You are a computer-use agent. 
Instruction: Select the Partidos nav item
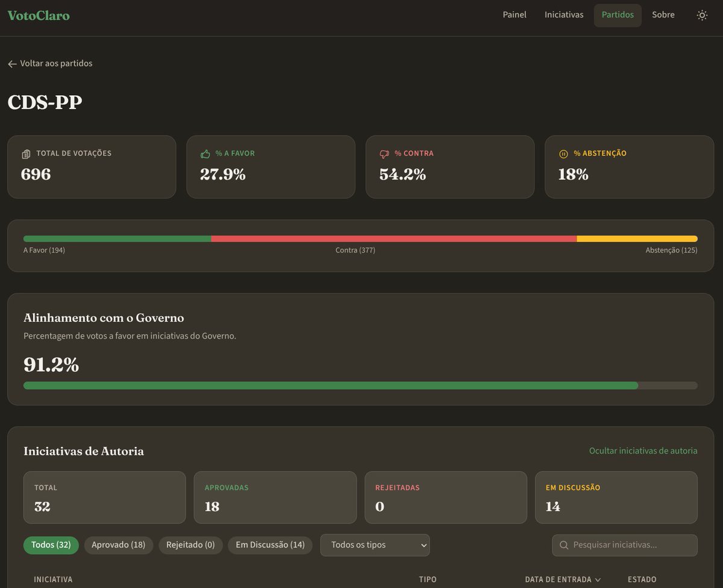(618, 15)
